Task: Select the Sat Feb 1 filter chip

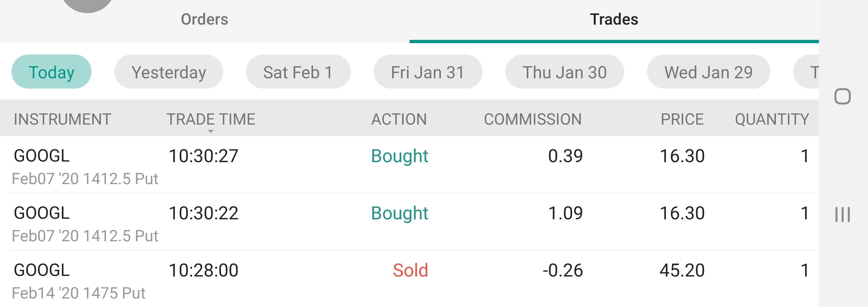Action: 298,72
